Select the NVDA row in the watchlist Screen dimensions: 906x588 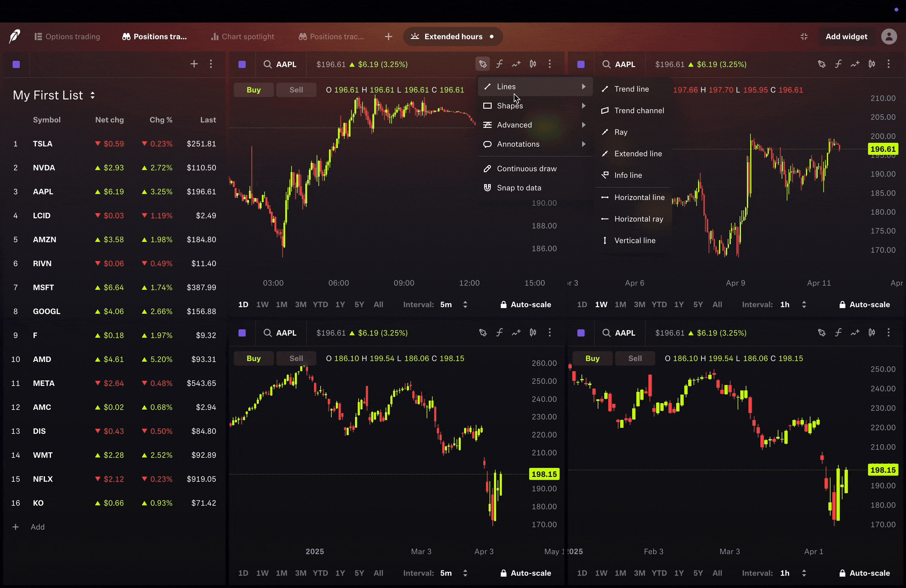point(114,168)
